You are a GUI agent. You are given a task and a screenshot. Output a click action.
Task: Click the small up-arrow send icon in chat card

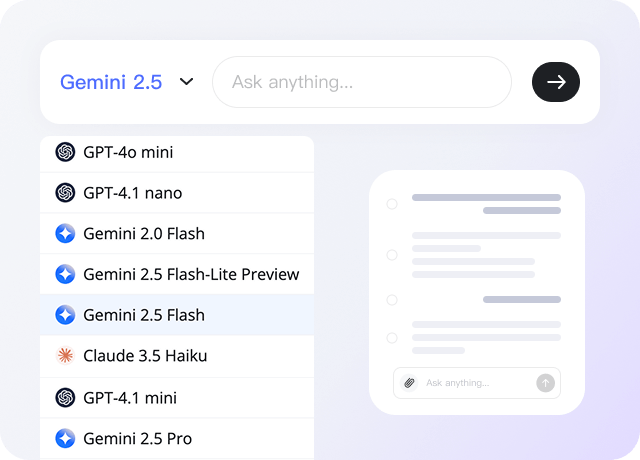click(x=544, y=382)
